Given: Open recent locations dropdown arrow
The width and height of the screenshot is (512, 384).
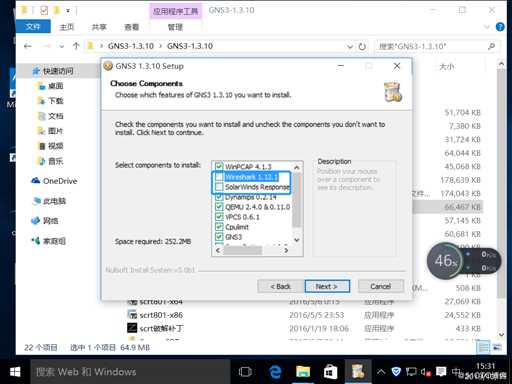Looking at the screenshot, I should point(62,47).
